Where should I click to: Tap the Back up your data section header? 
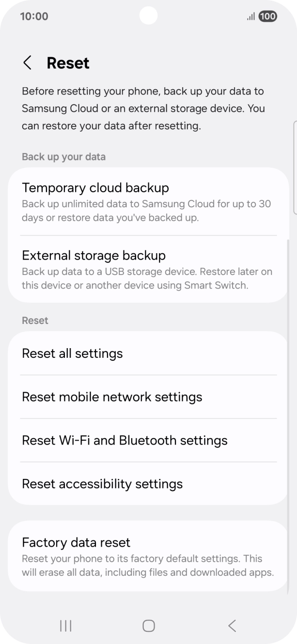point(63,156)
